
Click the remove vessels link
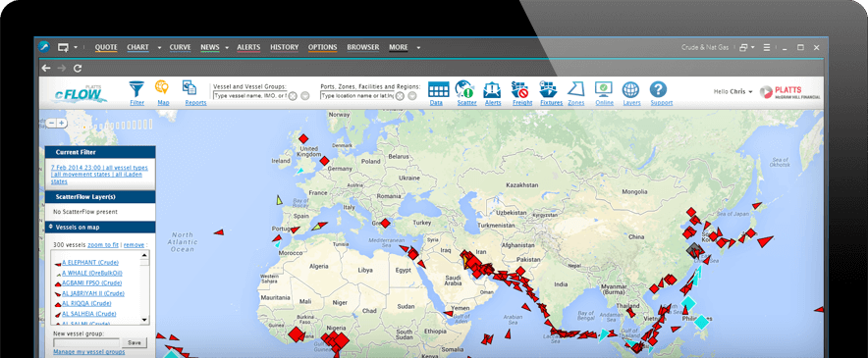pyautogui.click(x=134, y=244)
